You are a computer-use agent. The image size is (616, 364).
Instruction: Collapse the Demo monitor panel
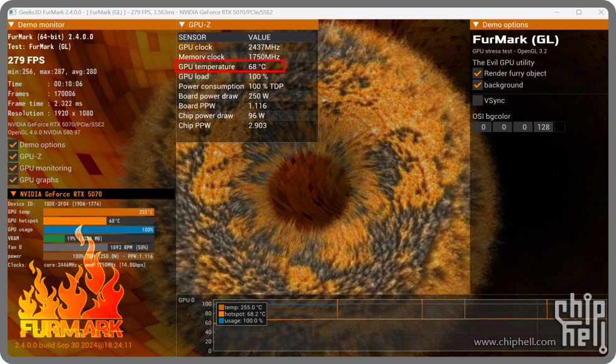tap(11, 25)
